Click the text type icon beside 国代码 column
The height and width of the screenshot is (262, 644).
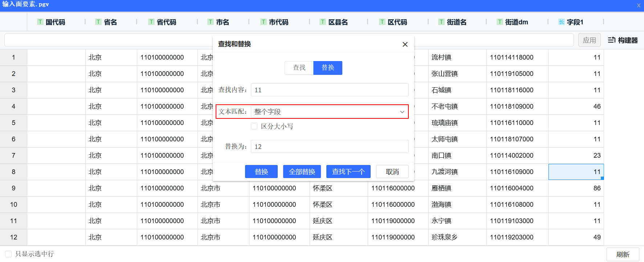click(x=40, y=22)
